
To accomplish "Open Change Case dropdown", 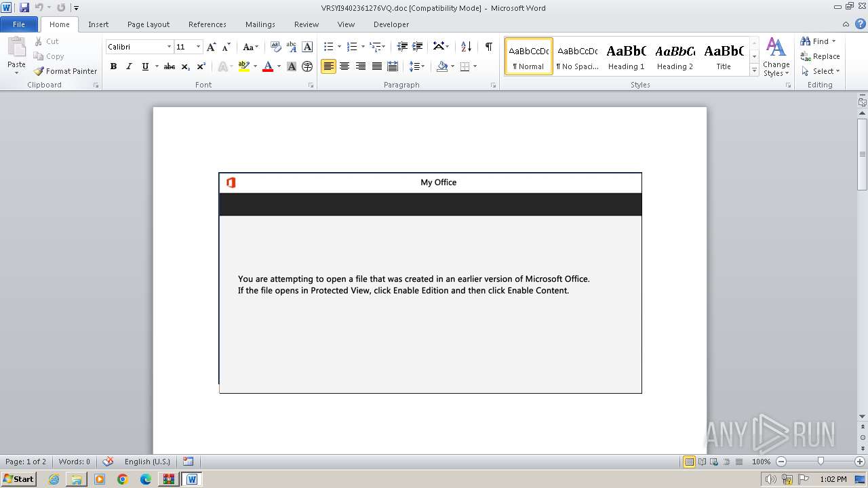I will click(250, 47).
